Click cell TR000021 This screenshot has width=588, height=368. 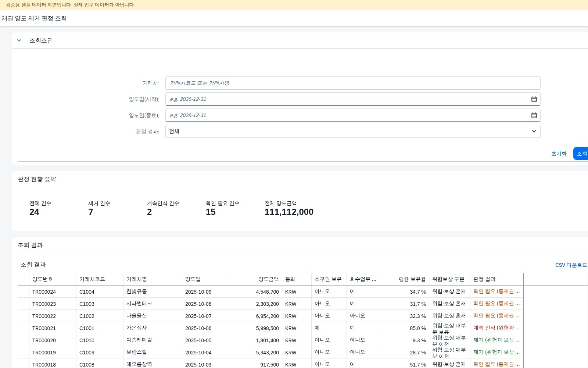point(44,328)
